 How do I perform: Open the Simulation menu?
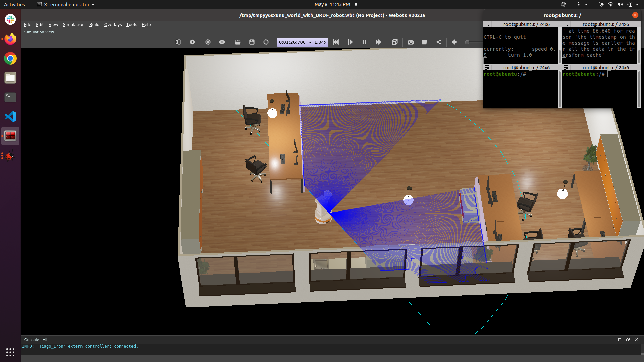[73, 24]
